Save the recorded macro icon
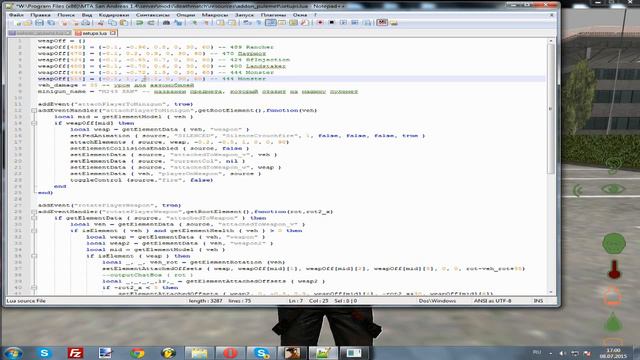The image size is (640, 360). [x=367, y=23]
